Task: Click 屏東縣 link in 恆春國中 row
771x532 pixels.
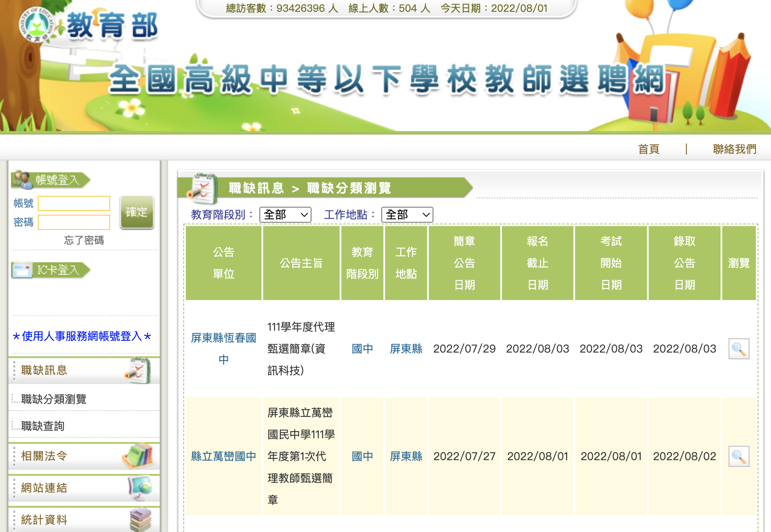Action: tap(406, 349)
